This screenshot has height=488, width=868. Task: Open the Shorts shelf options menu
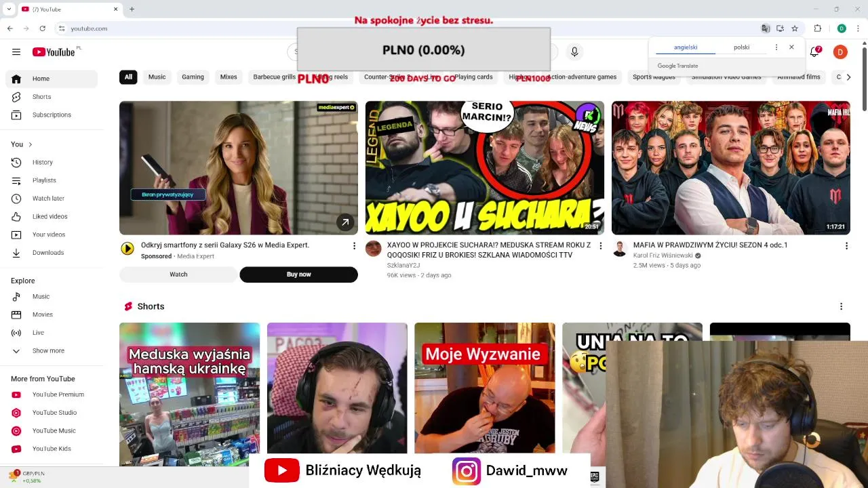(x=841, y=306)
